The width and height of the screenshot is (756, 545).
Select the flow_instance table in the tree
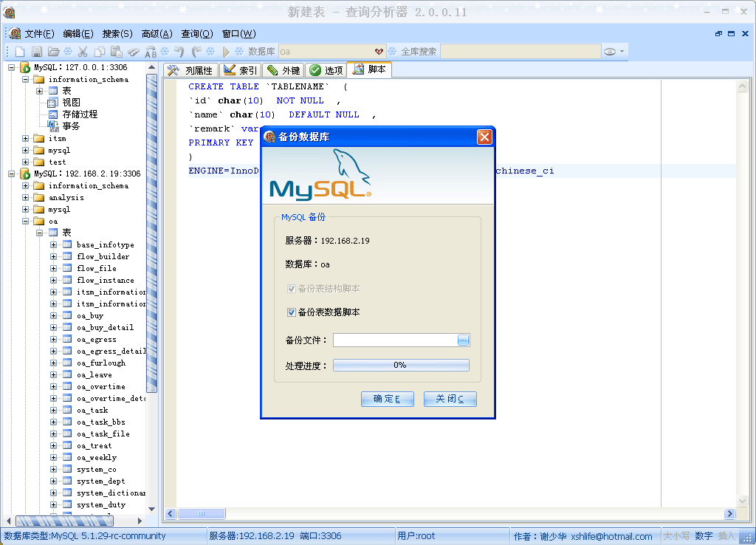106,280
